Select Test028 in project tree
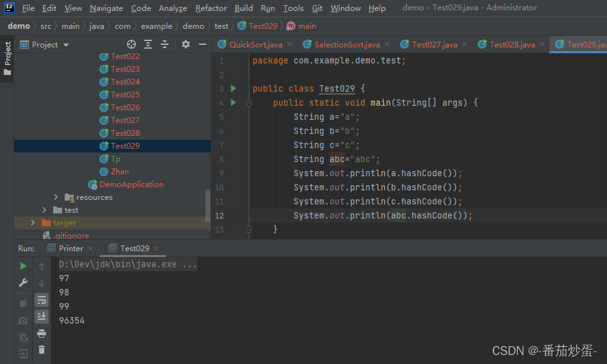Screen dimensions: 607x364 (125, 133)
